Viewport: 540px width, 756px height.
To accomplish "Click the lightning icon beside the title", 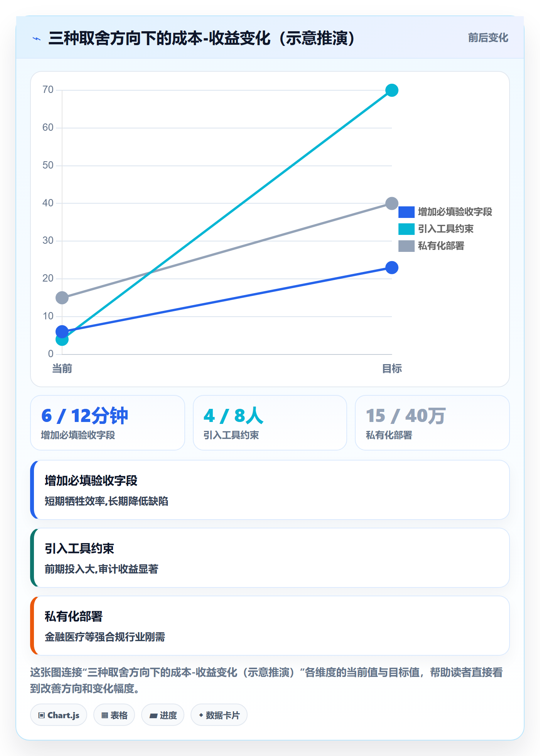I will pos(37,39).
